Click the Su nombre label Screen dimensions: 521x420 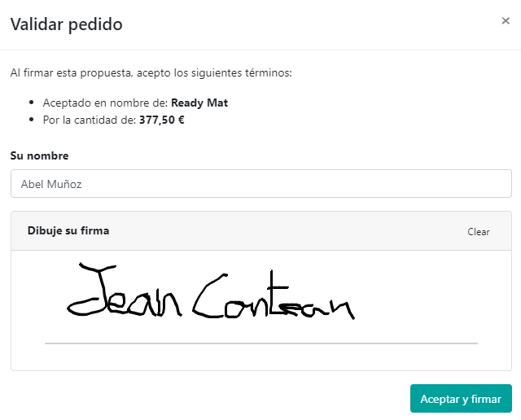click(39, 155)
